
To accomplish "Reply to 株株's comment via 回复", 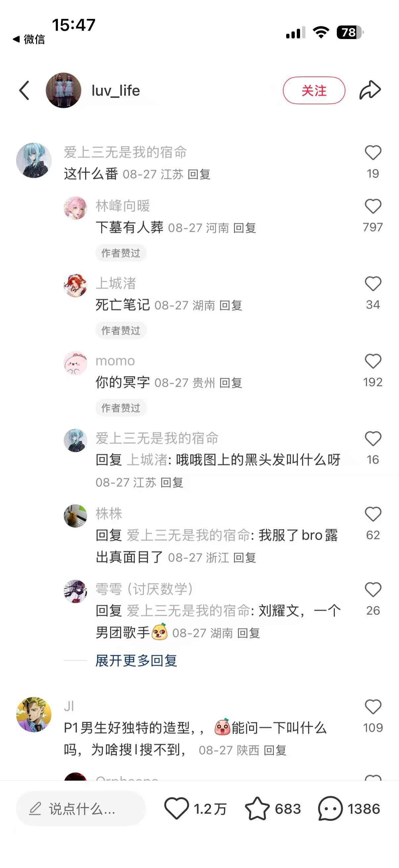I will [245, 558].
